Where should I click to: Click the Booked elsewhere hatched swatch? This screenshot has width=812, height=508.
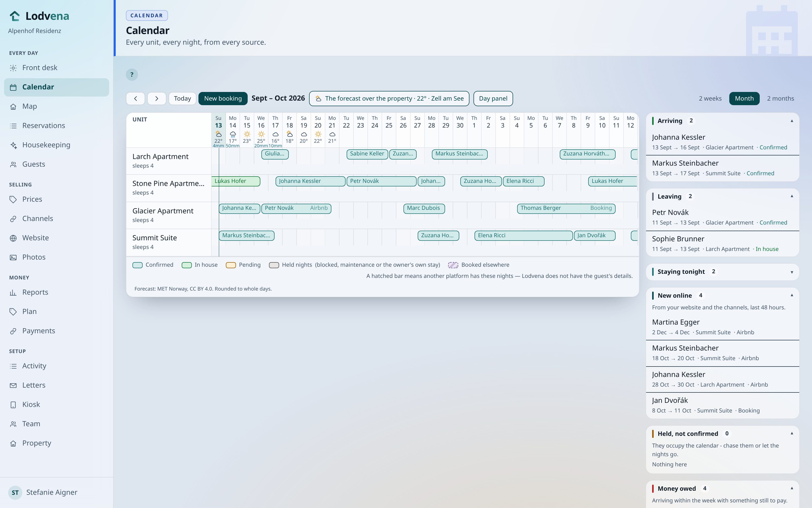point(453,265)
